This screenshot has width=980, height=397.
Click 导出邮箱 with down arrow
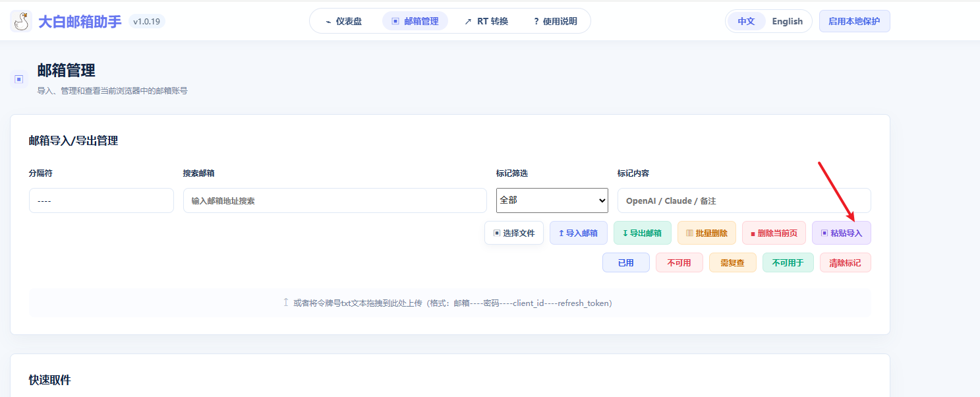pos(642,233)
